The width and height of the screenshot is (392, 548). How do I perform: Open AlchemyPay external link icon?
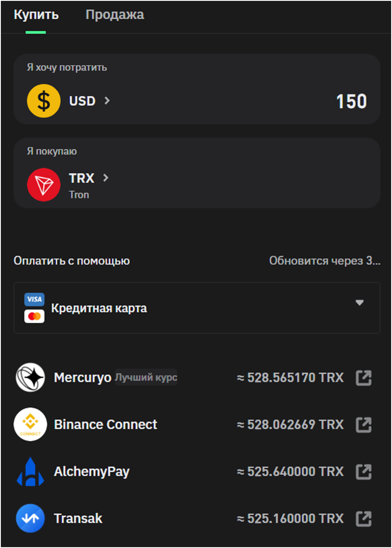tap(364, 472)
